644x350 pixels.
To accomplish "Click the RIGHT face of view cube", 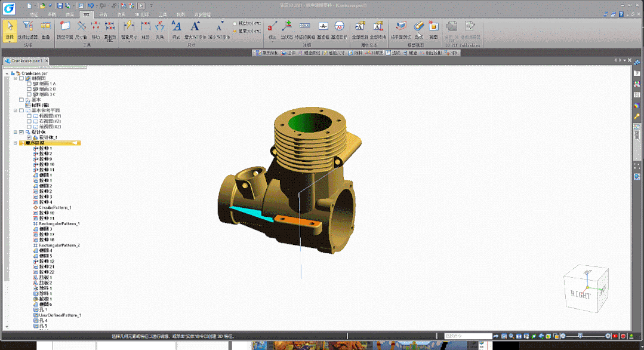I will coord(580,294).
